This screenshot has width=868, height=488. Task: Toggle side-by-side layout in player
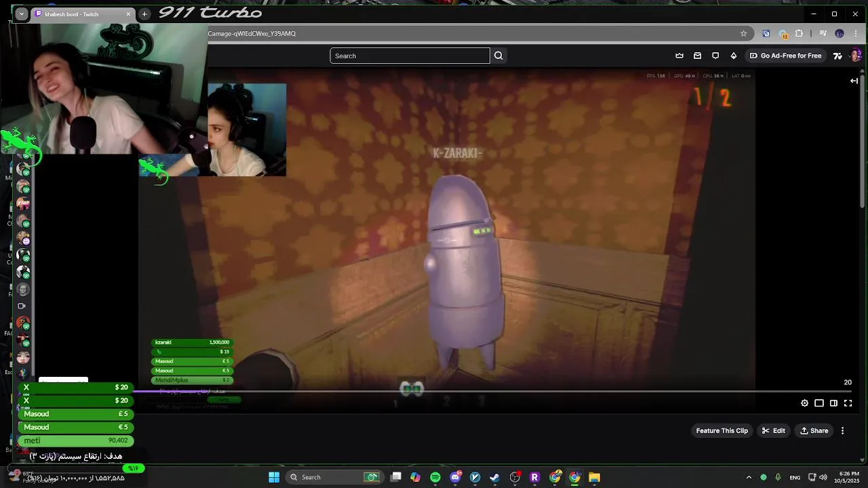[833, 403]
